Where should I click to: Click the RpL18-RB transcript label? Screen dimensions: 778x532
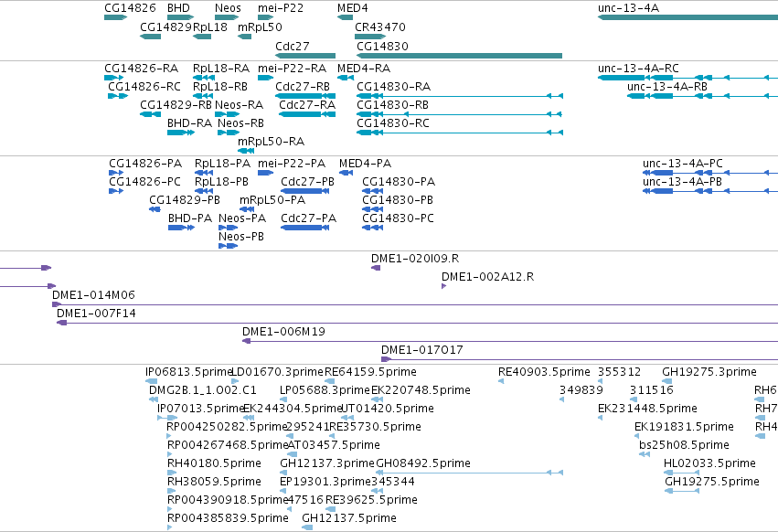point(220,86)
